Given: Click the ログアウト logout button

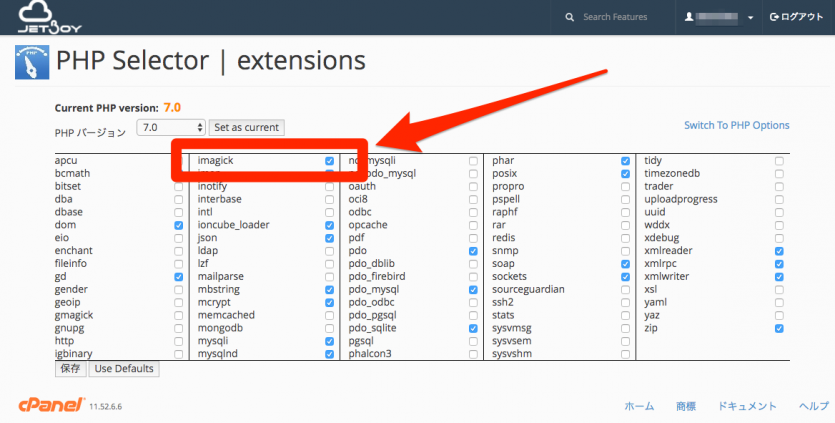Looking at the screenshot, I should [795, 18].
